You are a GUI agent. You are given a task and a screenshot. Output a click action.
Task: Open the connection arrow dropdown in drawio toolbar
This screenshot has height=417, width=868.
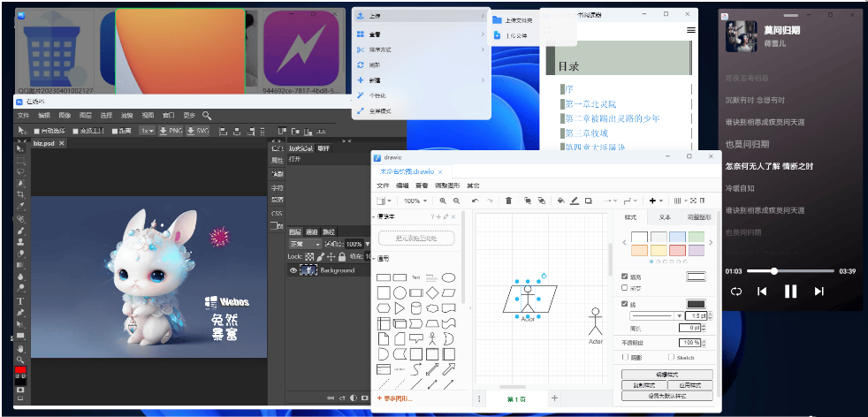pyautogui.click(x=611, y=201)
